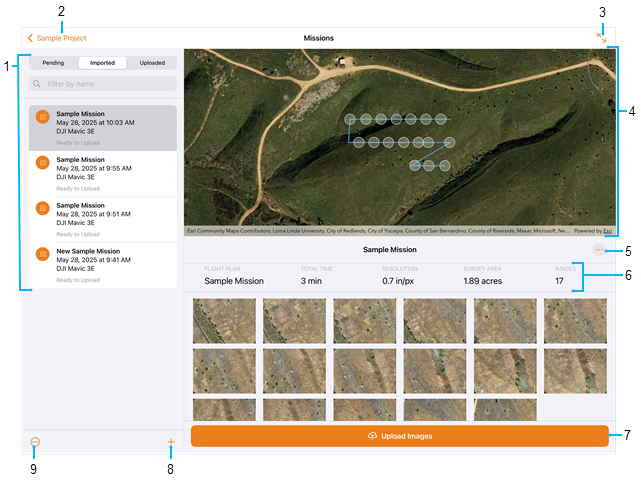
Task: Expand the map to full screen
Action: tap(601, 37)
